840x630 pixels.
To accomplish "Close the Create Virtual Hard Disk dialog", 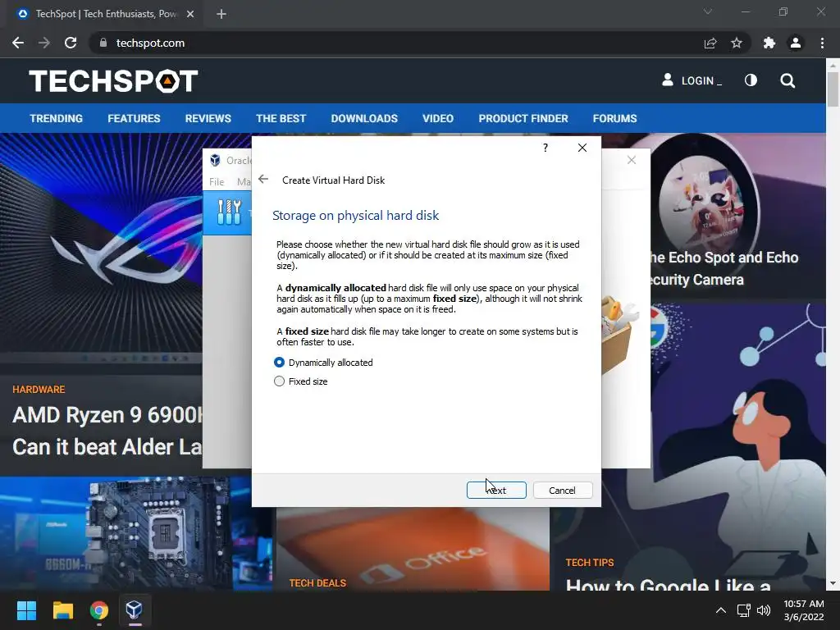I will [x=582, y=148].
